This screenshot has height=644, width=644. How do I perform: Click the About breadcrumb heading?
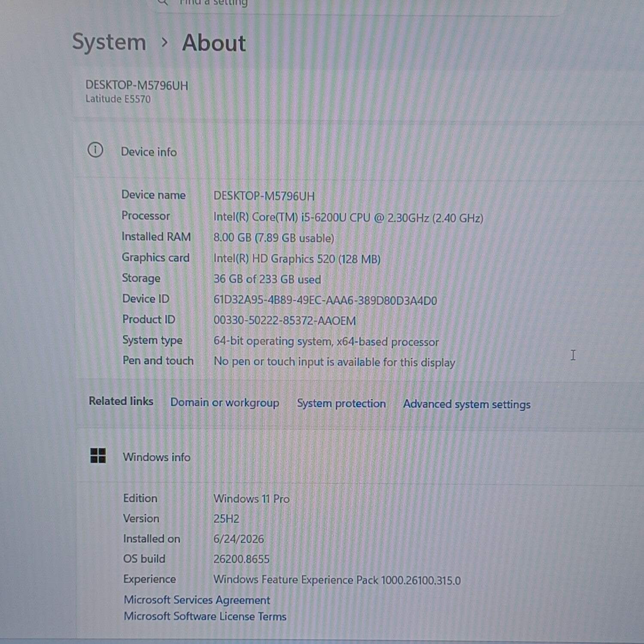pos(214,43)
